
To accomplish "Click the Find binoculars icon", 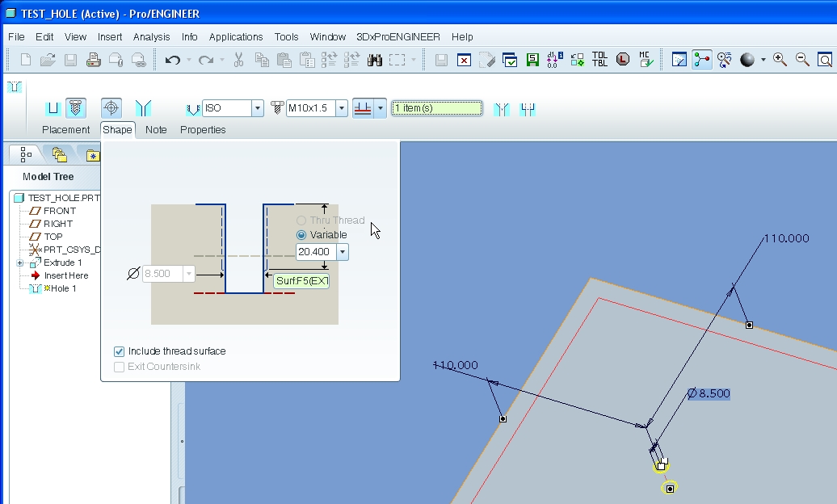I will [x=375, y=59].
